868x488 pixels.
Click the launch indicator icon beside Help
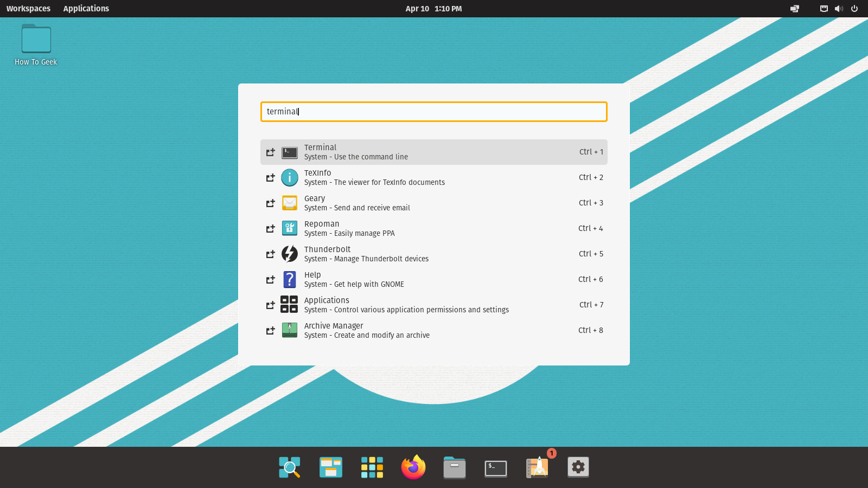coord(270,280)
